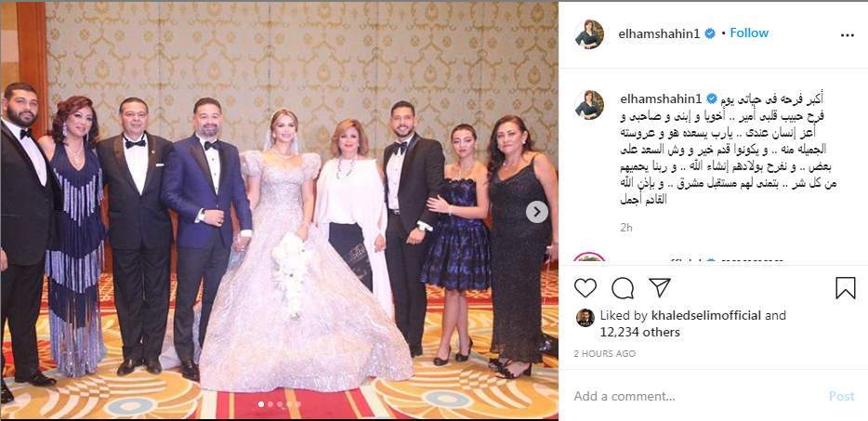Open elhamshahin1 username in caption
The width and height of the screenshot is (868, 421).
point(661,99)
